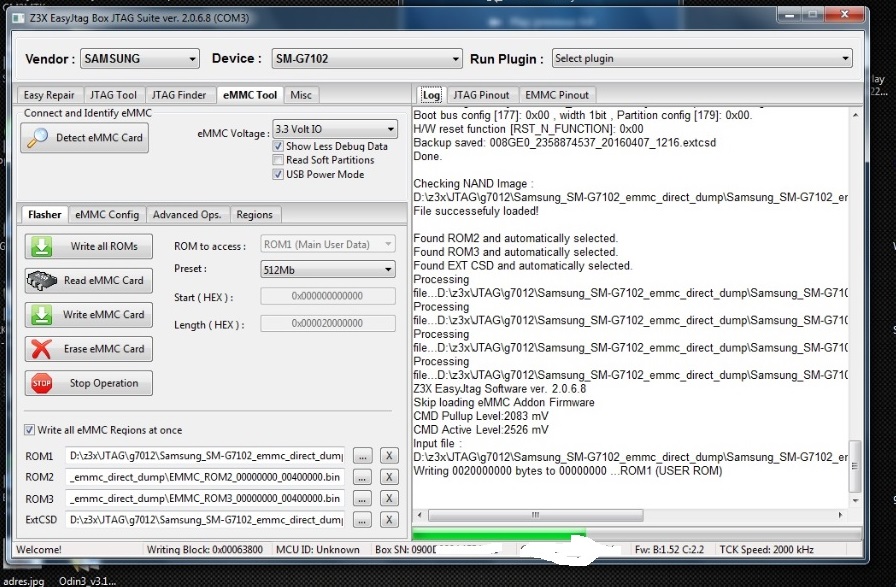The image size is (896, 587).
Task: Open the Preset 512Mb dropdown
Action: pos(327,270)
